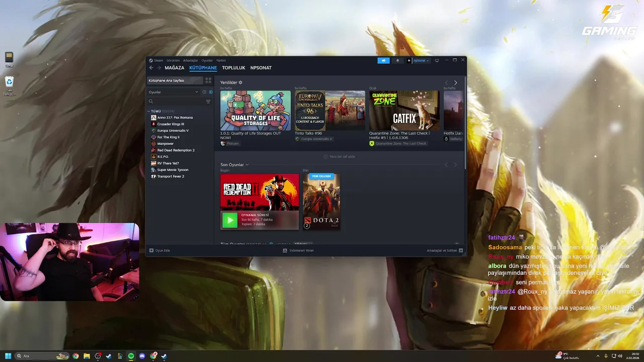Click the Oyun Ekle plus icon
The height and width of the screenshot is (362, 644).
pyautogui.click(x=151, y=250)
